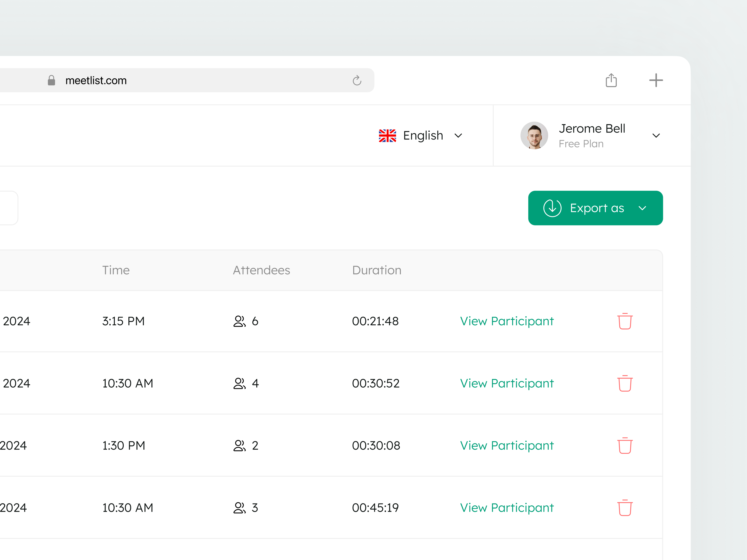Click the UK flag icon
Image resolution: width=747 pixels, height=560 pixels.
[x=387, y=135]
